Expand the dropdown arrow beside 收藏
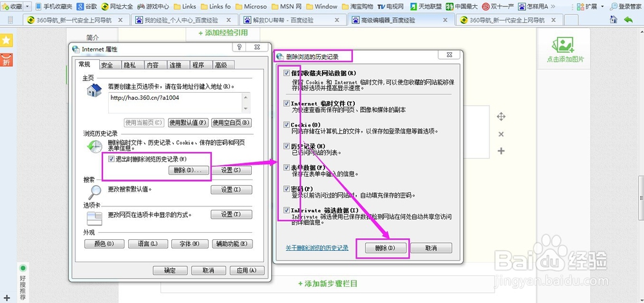 pos(28,6)
